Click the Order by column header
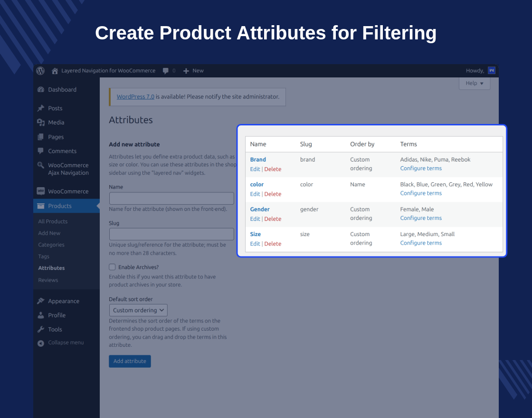 pyautogui.click(x=362, y=144)
